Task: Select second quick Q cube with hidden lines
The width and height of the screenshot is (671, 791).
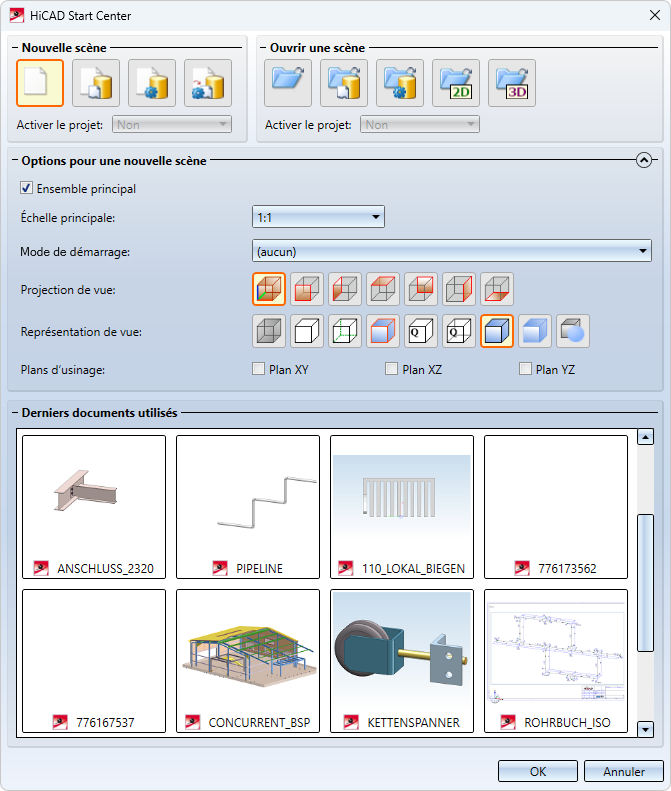Action: pos(459,331)
